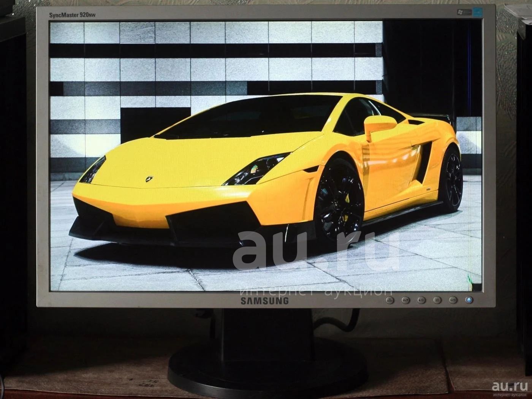This screenshot has height=399, width=532.
Task: Click the source/enter button left of AUTO
Action: 437,300
